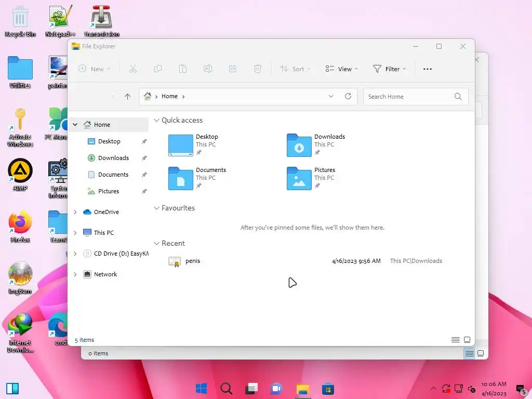Launch Firefox from the desktop
532x399 pixels.
coord(20,227)
